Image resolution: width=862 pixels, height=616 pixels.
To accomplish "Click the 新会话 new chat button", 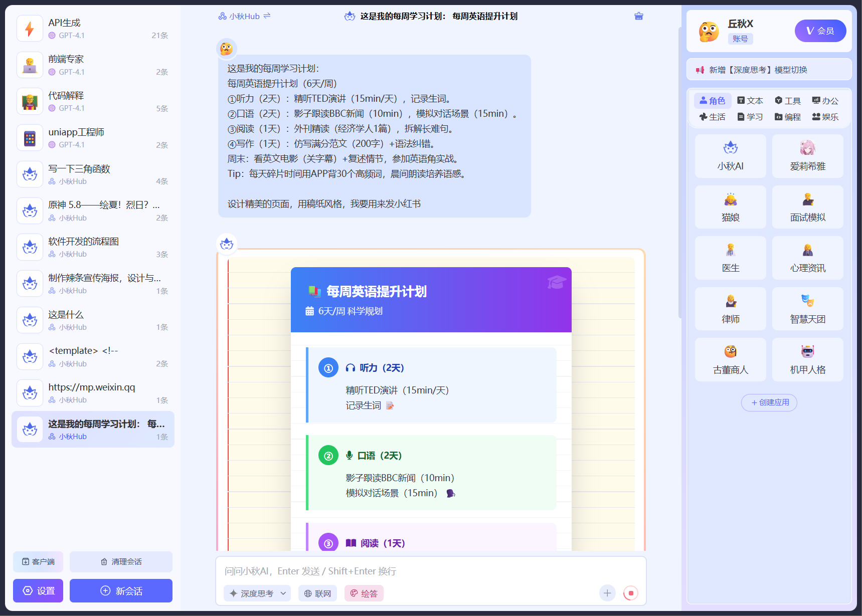I will click(121, 591).
